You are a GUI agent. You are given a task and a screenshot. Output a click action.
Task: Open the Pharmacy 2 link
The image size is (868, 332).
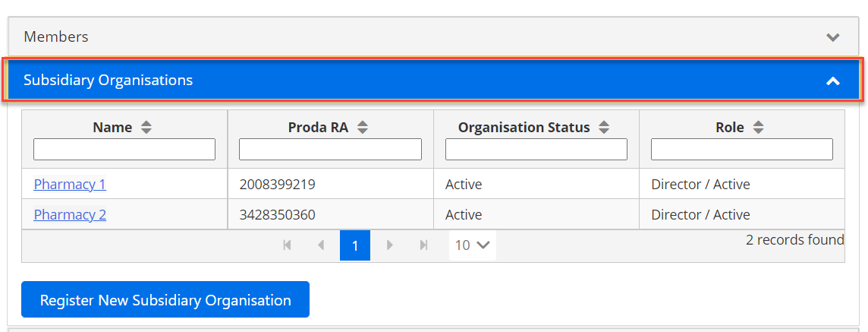pos(70,214)
